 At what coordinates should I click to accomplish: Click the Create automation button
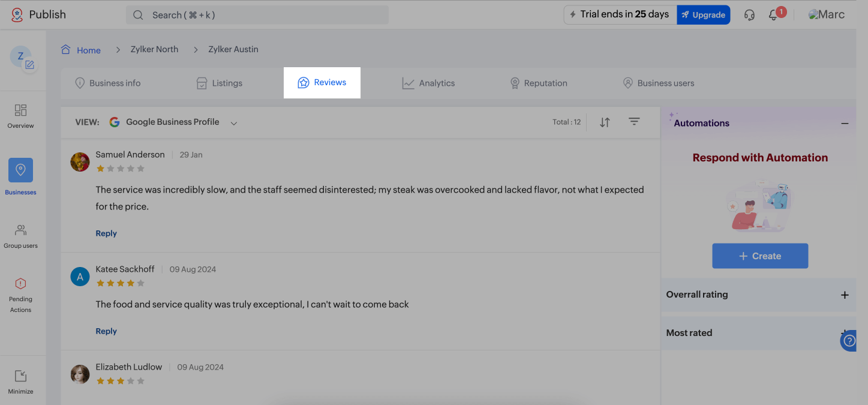click(760, 256)
